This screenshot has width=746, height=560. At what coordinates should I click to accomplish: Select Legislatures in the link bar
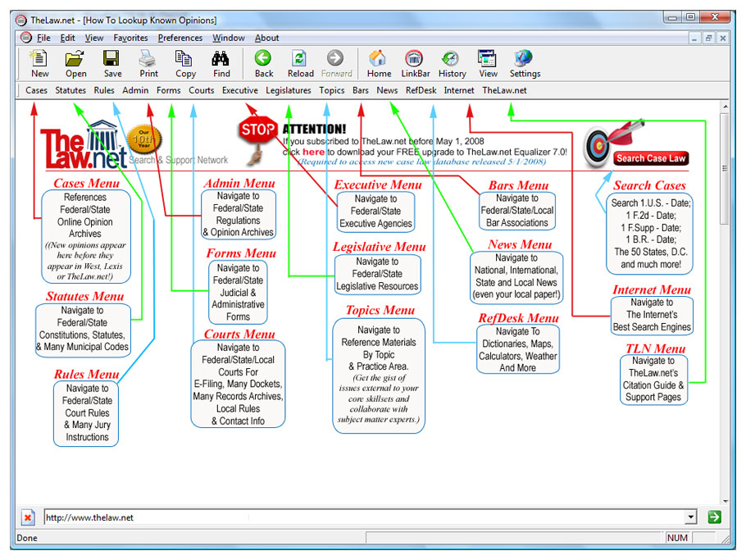[289, 90]
